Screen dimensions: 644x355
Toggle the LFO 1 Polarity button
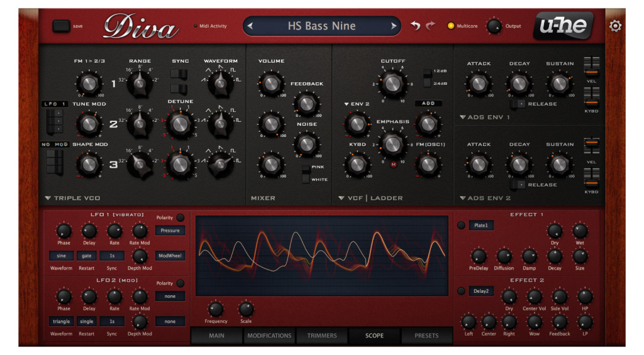[x=180, y=217]
